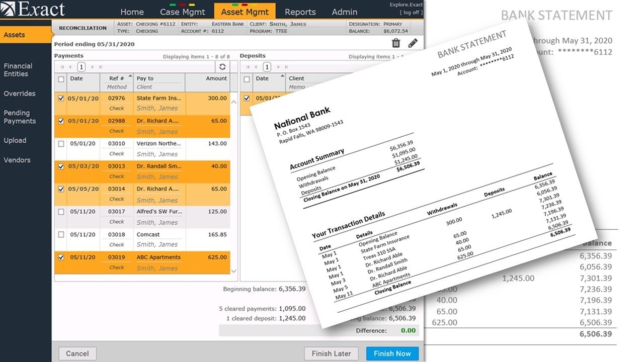Open Vendors in the sidebar
This screenshot has height=362, width=644.
pyautogui.click(x=17, y=160)
